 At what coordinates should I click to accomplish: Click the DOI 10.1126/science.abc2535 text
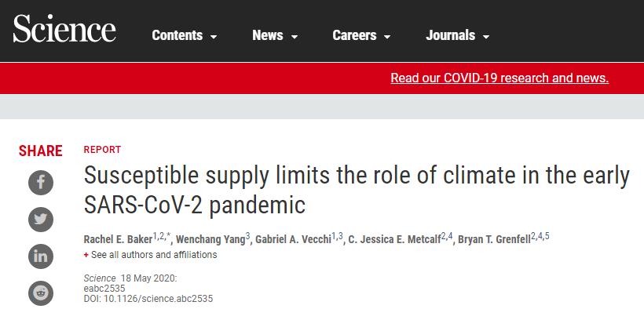(x=148, y=299)
